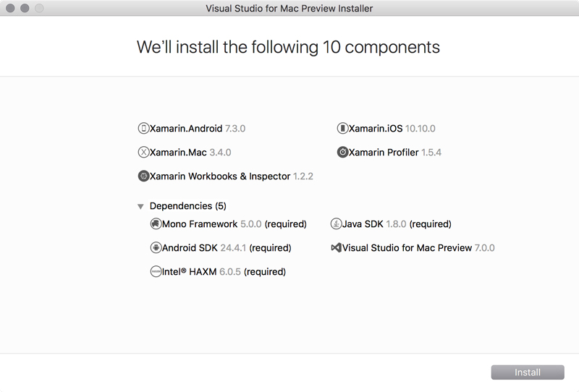
Task: Select the Xamarin.Android 7.3.0 label
Action: (198, 129)
